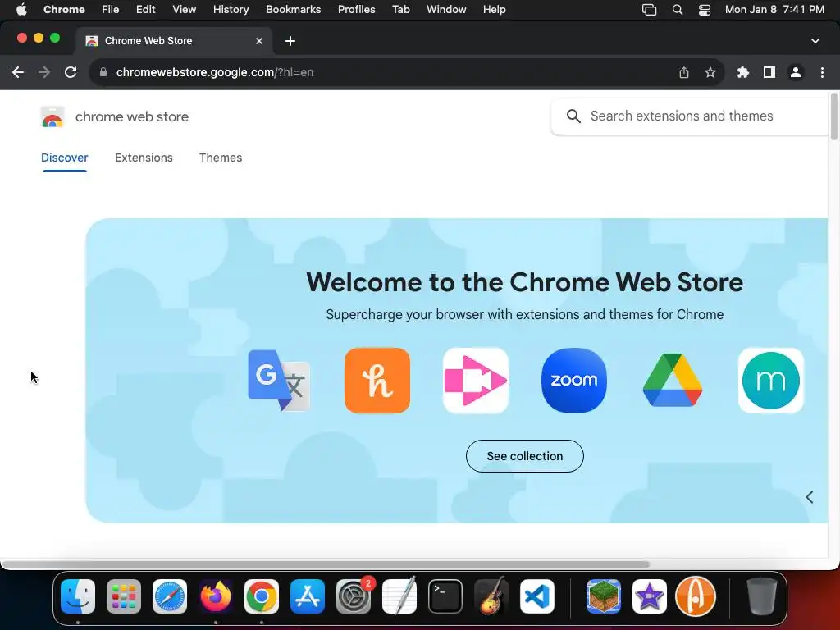Open the Google Drive extension icon
The height and width of the screenshot is (630, 840).
tap(673, 381)
